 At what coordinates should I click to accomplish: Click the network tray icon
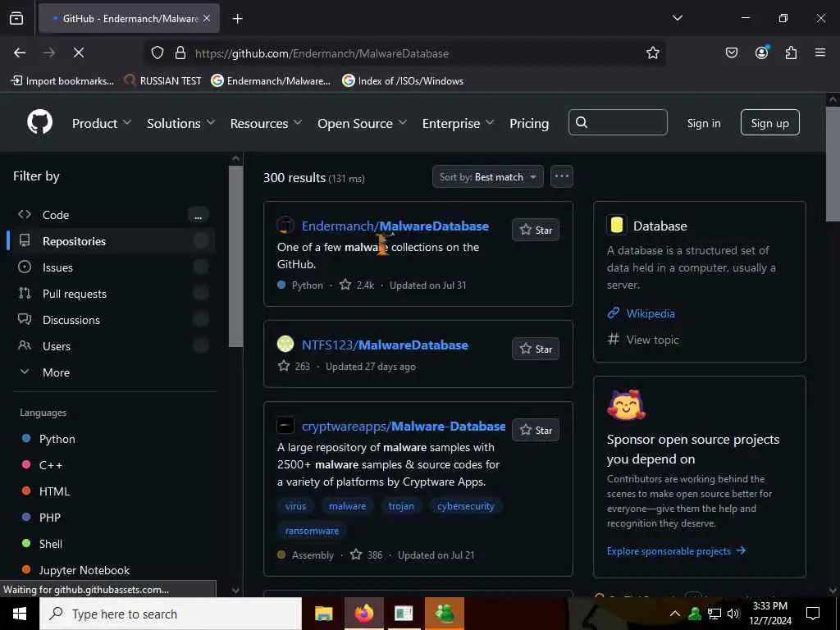tap(714, 614)
